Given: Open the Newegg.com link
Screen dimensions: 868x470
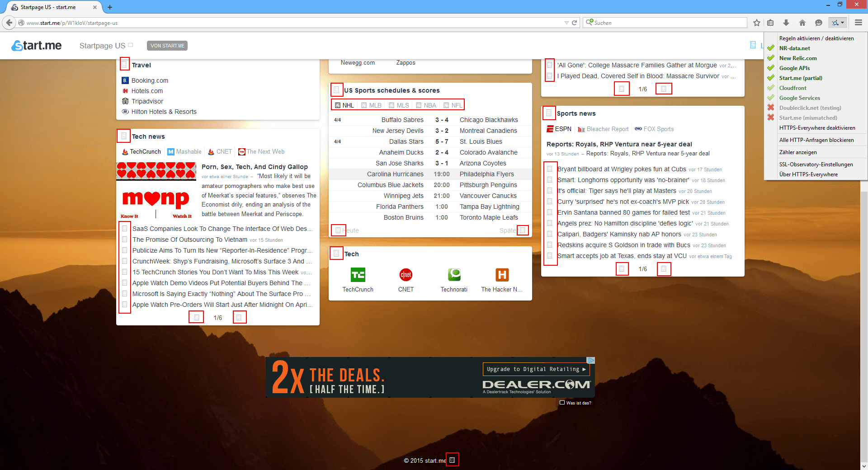Looking at the screenshot, I should coord(358,63).
